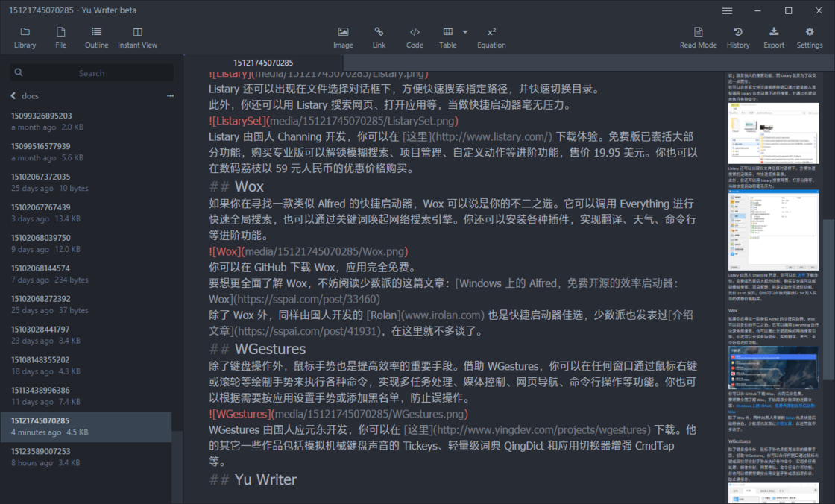Viewport: 835px width, 504px height.
Task: Open document 15123589007253
Action: (x=86, y=457)
